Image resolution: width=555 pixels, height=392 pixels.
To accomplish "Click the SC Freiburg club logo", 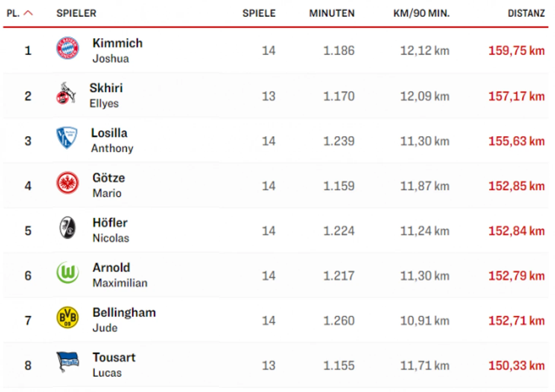I will [x=68, y=228].
